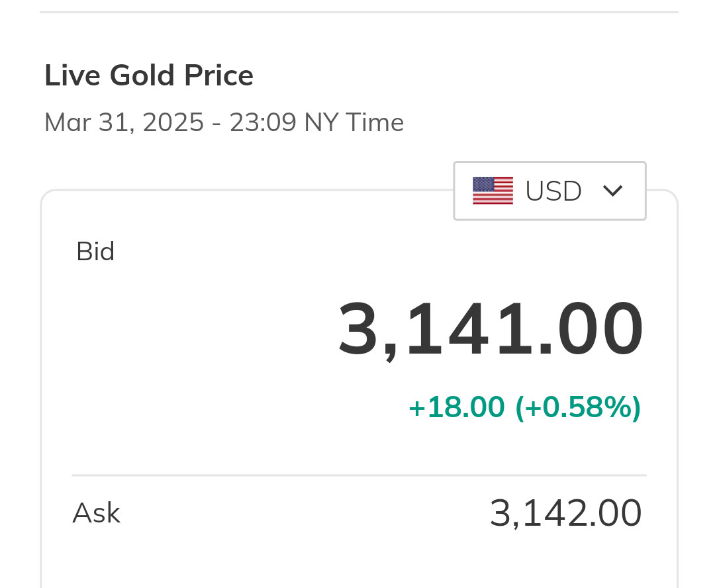The height and width of the screenshot is (588, 715).
Task: Click the plus sign of price change
Action: coord(416,407)
